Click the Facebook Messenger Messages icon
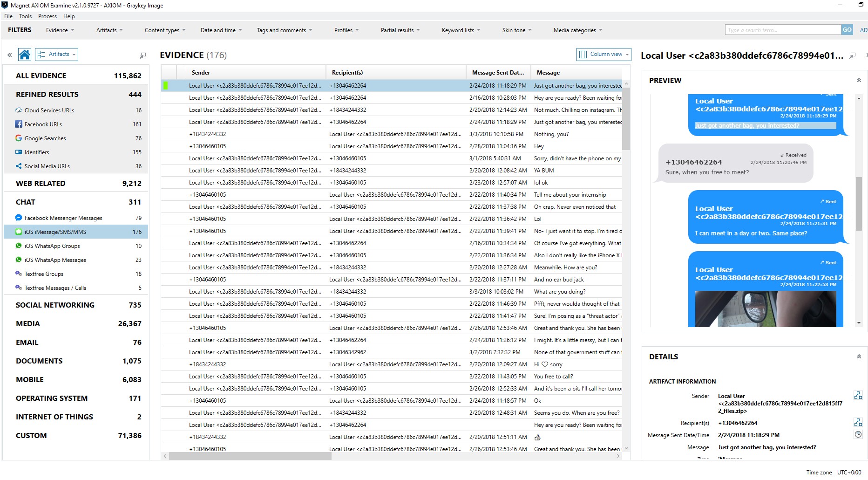This screenshot has width=868, height=480. 18,218
